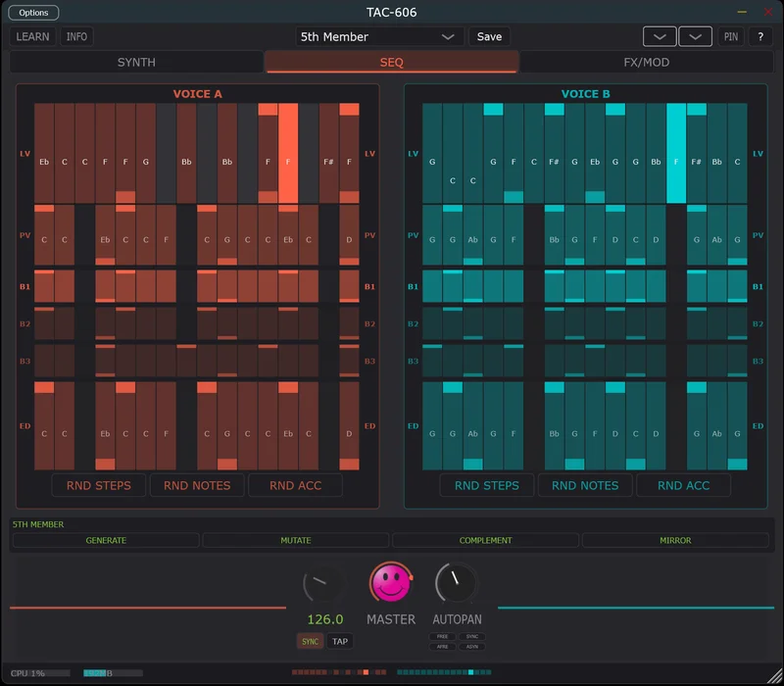Screen dimensions: 784x686
Task: Click RND NOTES under Voice B
Action: (585, 484)
